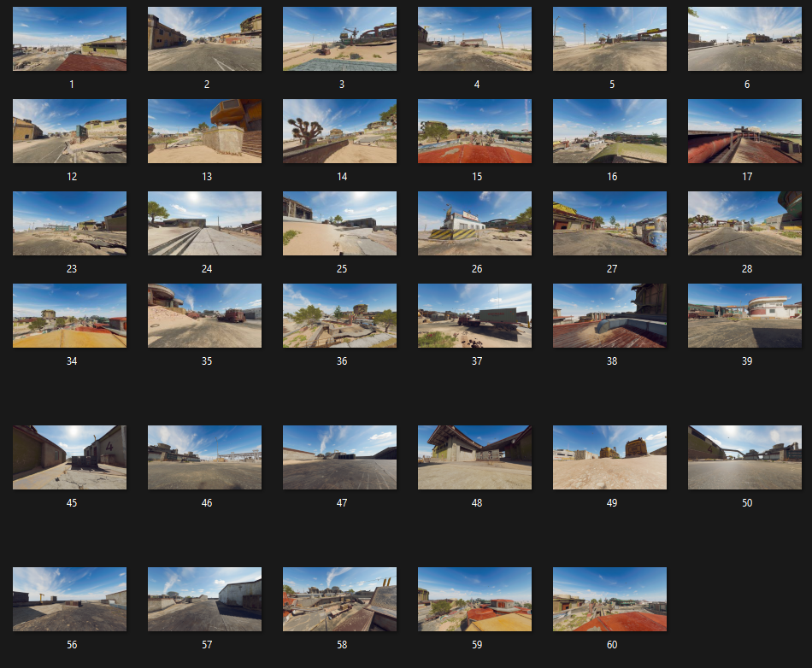Select thumbnail 26 with striped barrier
This screenshot has height=668, width=812.
pos(475,224)
